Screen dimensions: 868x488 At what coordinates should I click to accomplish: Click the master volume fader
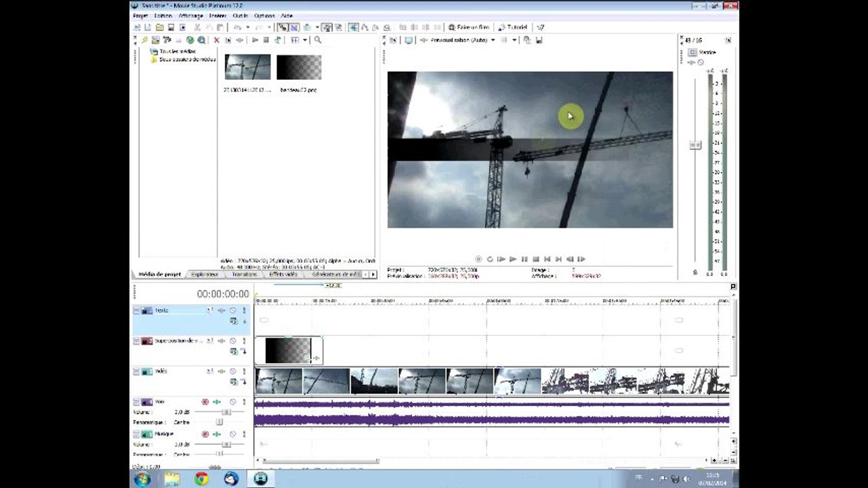point(695,145)
